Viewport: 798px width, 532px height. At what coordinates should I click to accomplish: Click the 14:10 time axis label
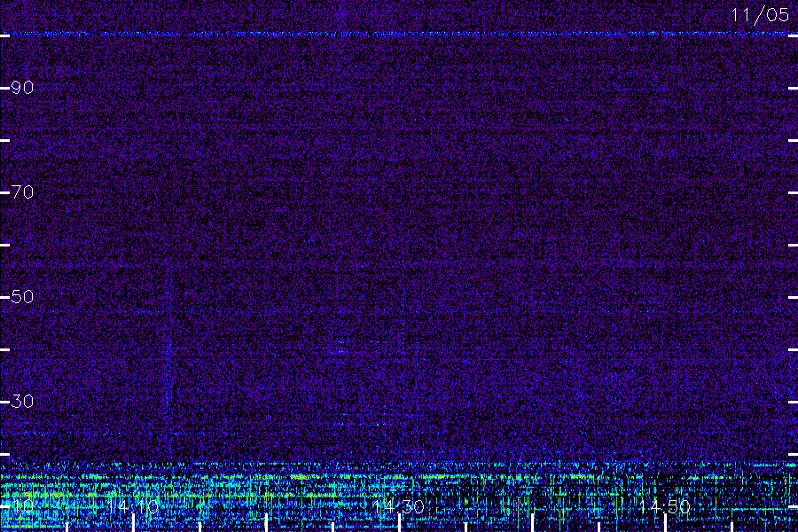tap(133, 506)
